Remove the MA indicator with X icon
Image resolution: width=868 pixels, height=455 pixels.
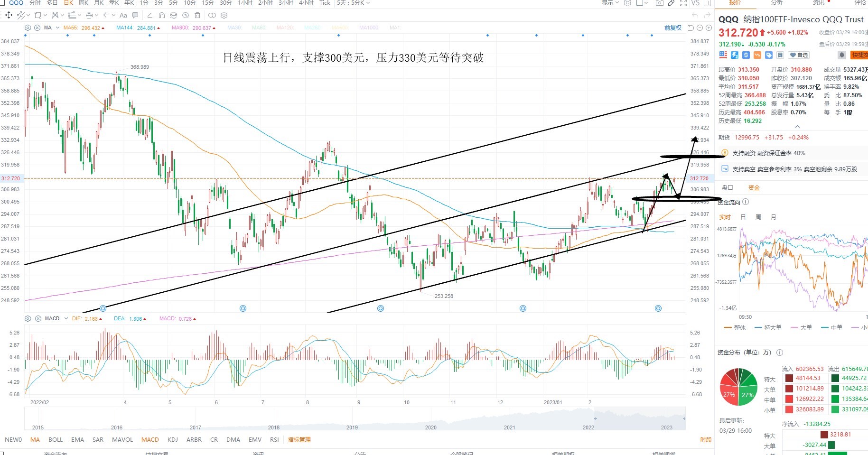37,28
